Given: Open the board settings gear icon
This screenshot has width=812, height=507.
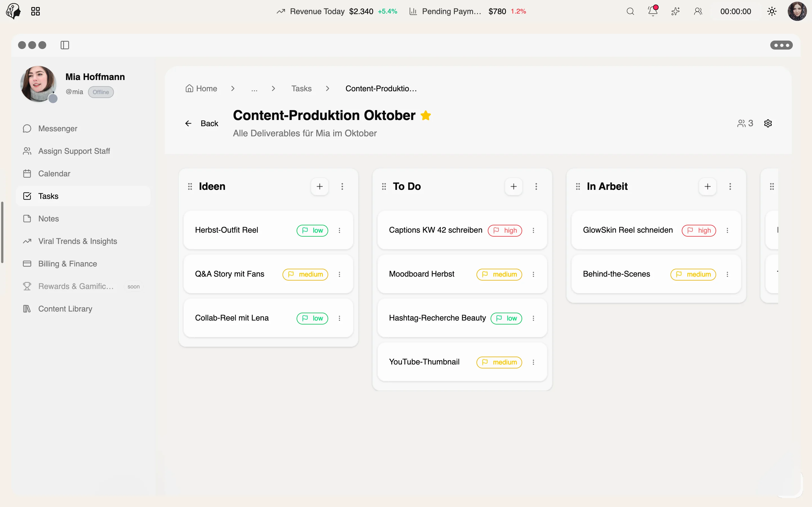Looking at the screenshot, I should (x=768, y=123).
